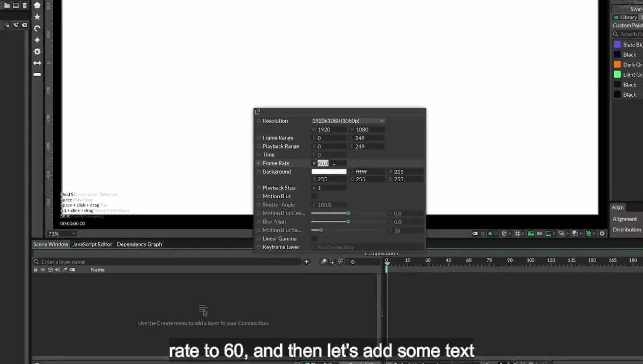
Task: Open viewport settings gear icon
Action: [x=602, y=234]
